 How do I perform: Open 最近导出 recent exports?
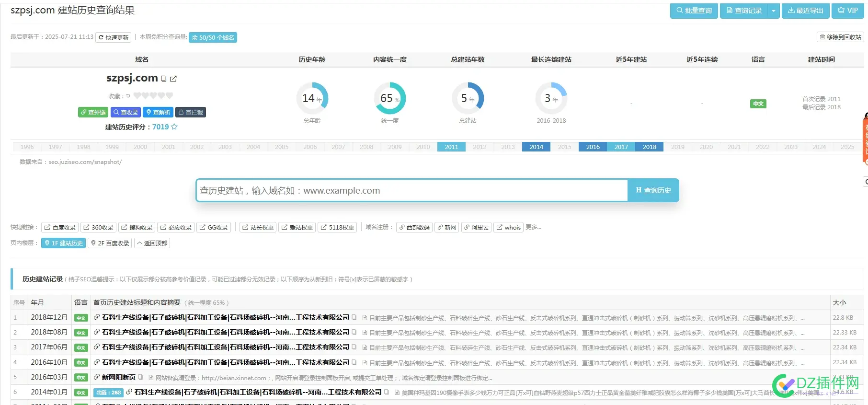805,11
